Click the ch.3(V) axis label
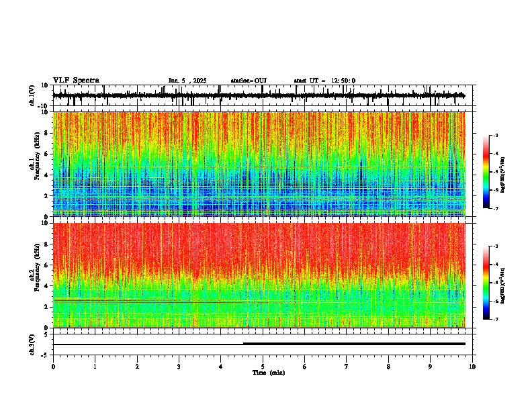The width and height of the screenshot is (532, 411). [32, 345]
